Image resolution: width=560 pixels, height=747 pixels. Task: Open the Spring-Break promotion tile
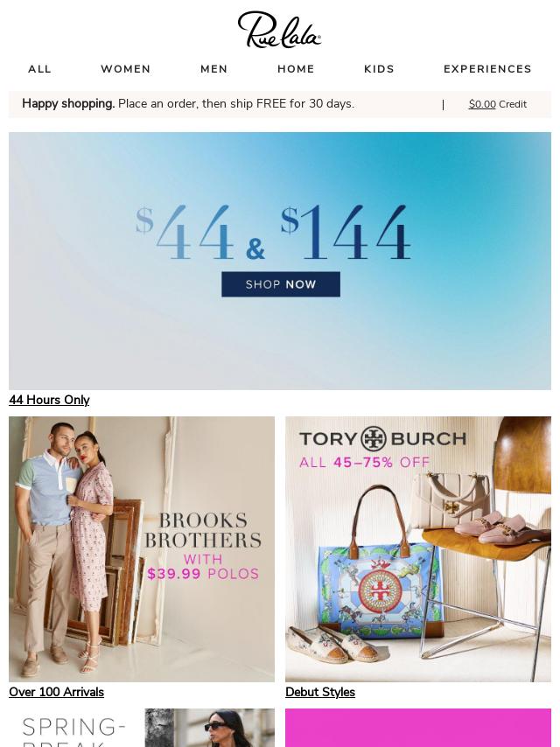point(142,728)
